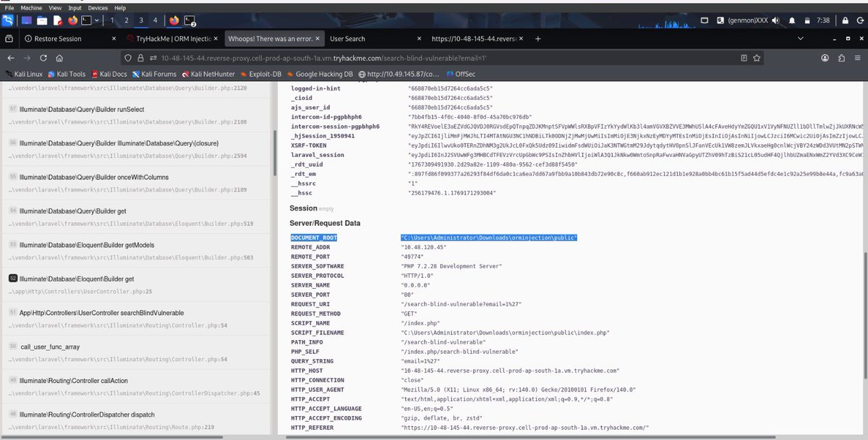Viewport: 868px width, 440px height.
Task: Open Firefox View icon left of tabs
Action: (8, 38)
